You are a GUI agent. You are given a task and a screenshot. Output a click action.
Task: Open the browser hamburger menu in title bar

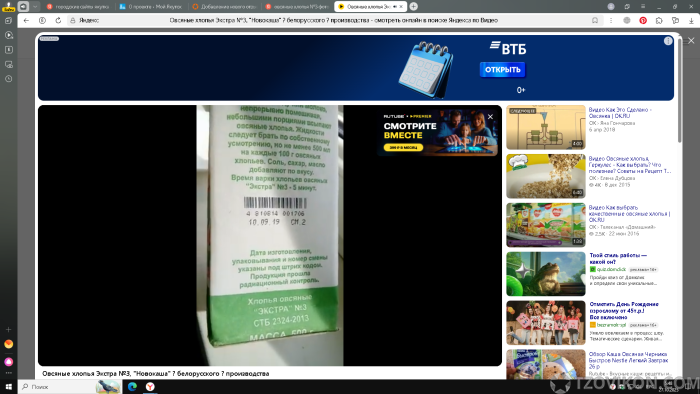pos(643,7)
